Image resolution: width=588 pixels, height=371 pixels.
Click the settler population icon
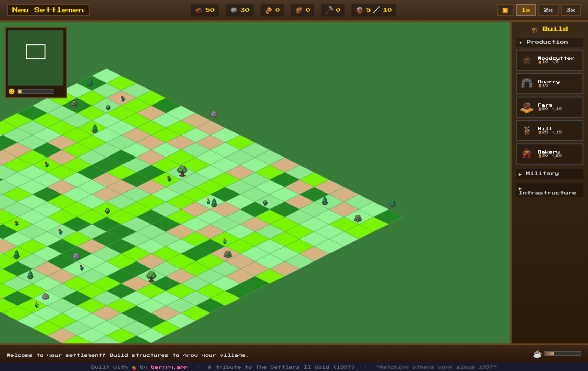point(359,10)
